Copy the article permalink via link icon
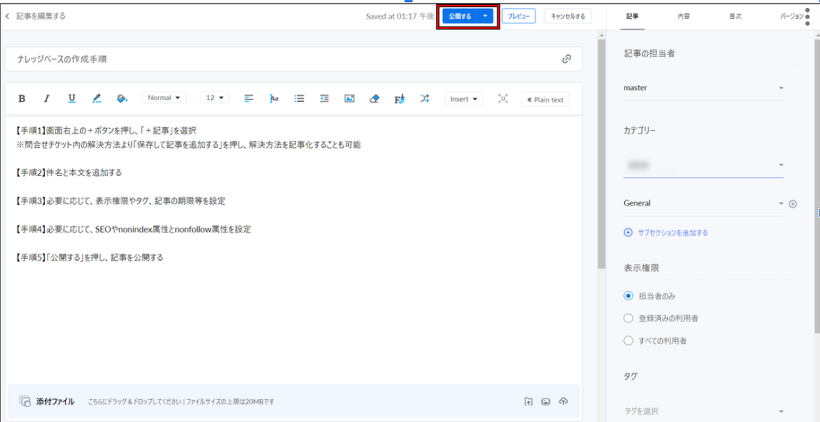 [566, 59]
